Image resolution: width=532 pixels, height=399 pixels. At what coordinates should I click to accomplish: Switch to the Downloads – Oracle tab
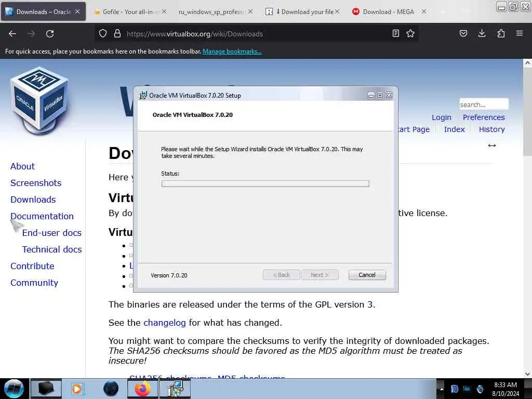[44, 11]
